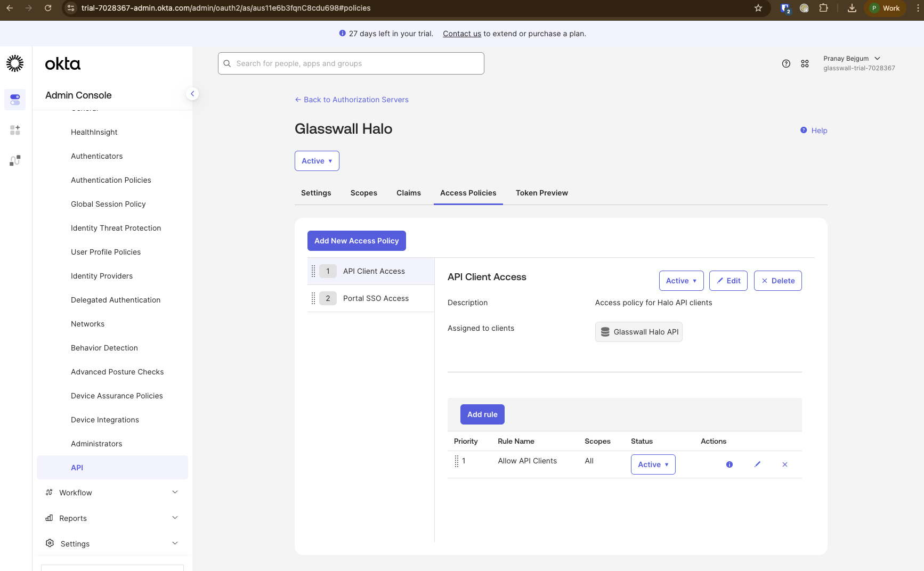
Task: Collapse the Admin Console navigation panel
Action: click(x=192, y=94)
